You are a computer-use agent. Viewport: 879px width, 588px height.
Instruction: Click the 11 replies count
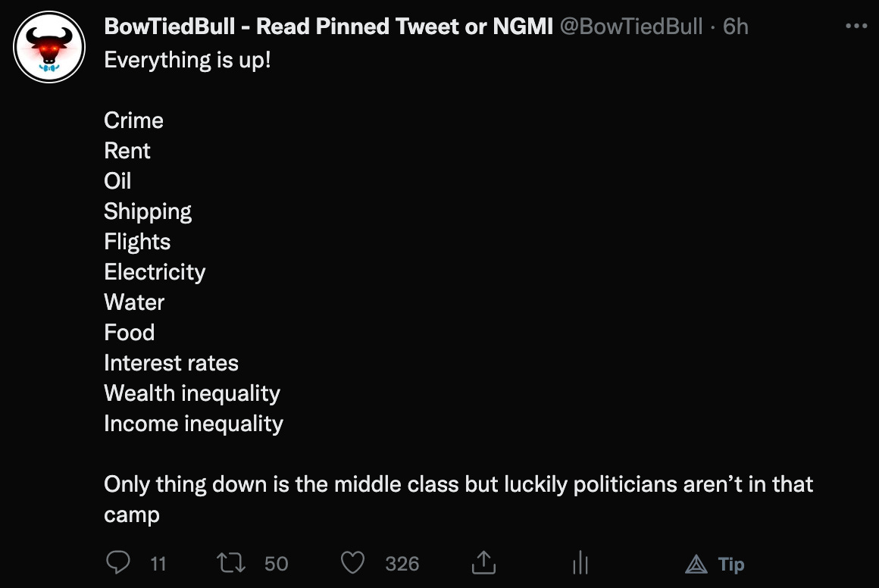click(158, 564)
